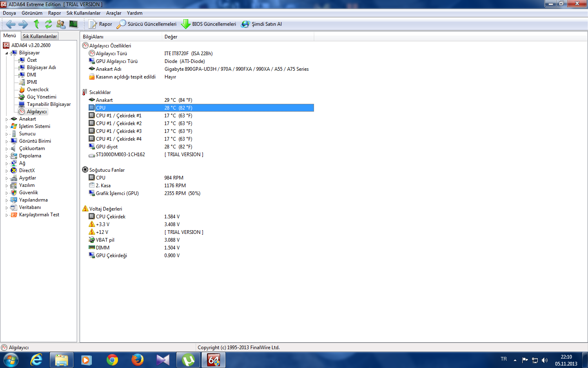Click the Rapor toolbar button
Image resolution: width=588 pixels, height=368 pixels.
pyautogui.click(x=100, y=24)
